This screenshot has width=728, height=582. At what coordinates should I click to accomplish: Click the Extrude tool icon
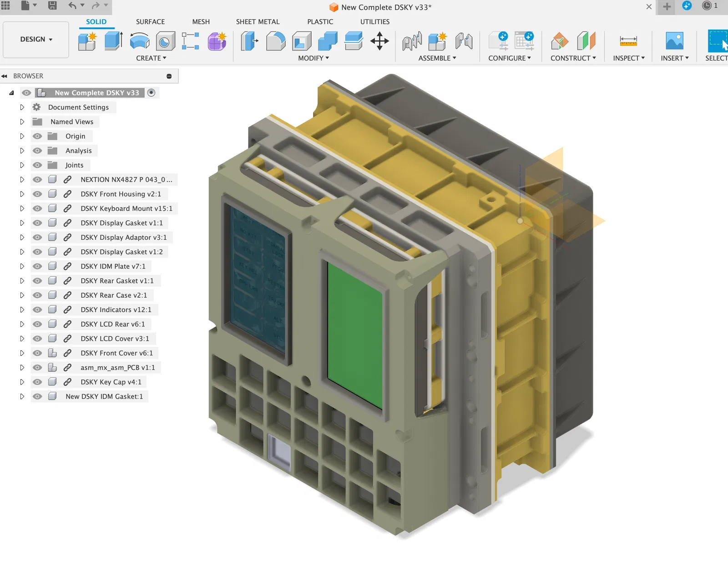point(114,41)
